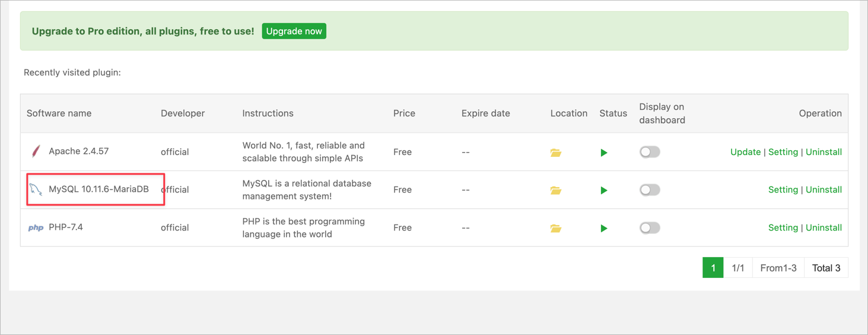Click the Apache feather logo icon
Image resolution: width=868 pixels, height=335 pixels.
(36, 151)
